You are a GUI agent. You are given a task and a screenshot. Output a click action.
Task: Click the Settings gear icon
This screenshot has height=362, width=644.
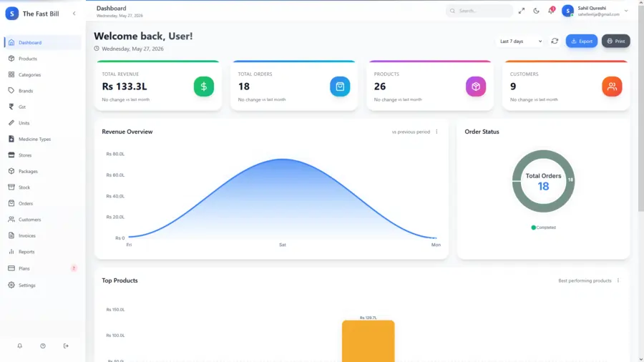click(11, 285)
